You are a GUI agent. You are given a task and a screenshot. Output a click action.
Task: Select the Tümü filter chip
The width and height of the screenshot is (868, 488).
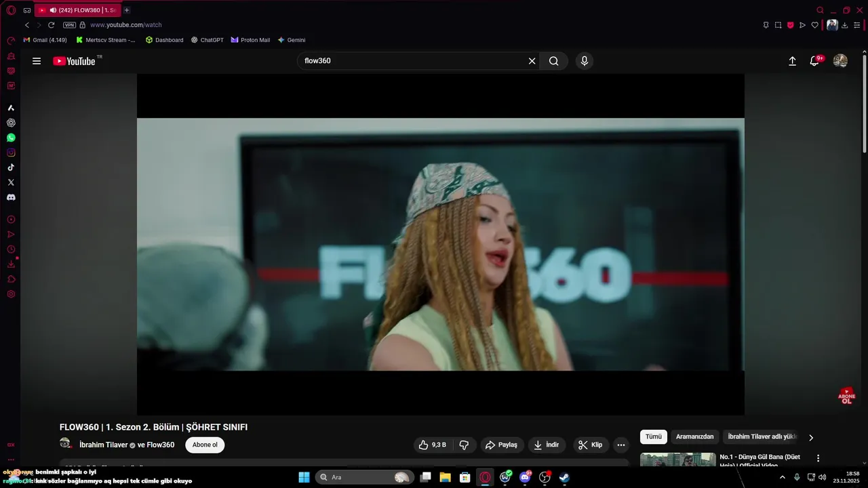pyautogui.click(x=654, y=437)
